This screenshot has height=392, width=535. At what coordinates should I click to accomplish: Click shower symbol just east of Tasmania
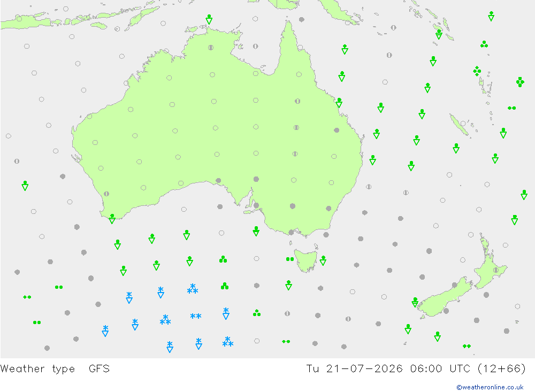pos(323,260)
